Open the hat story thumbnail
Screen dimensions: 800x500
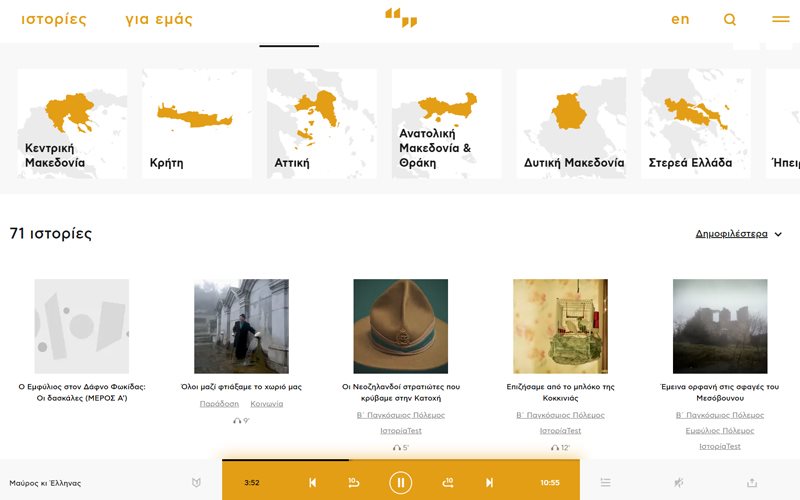click(400, 326)
